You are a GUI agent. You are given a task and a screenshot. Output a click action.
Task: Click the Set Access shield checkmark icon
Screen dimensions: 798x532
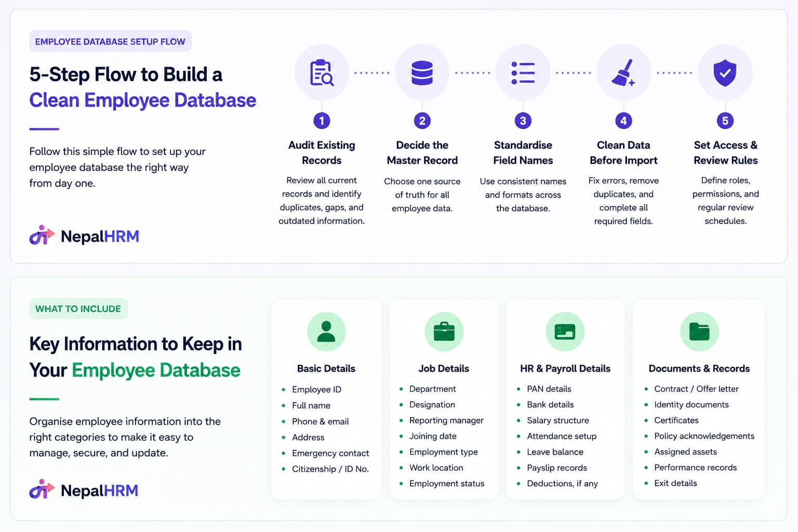click(x=725, y=73)
